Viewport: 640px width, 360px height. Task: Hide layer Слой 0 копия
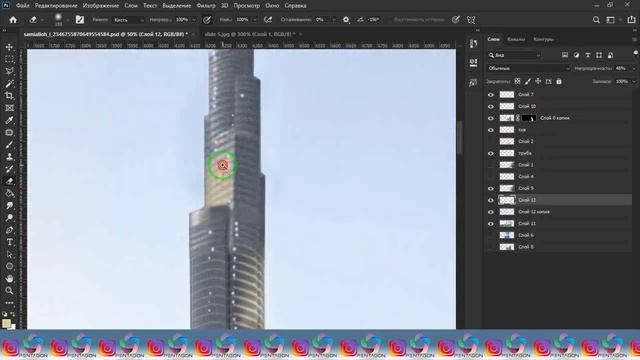point(491,118)
